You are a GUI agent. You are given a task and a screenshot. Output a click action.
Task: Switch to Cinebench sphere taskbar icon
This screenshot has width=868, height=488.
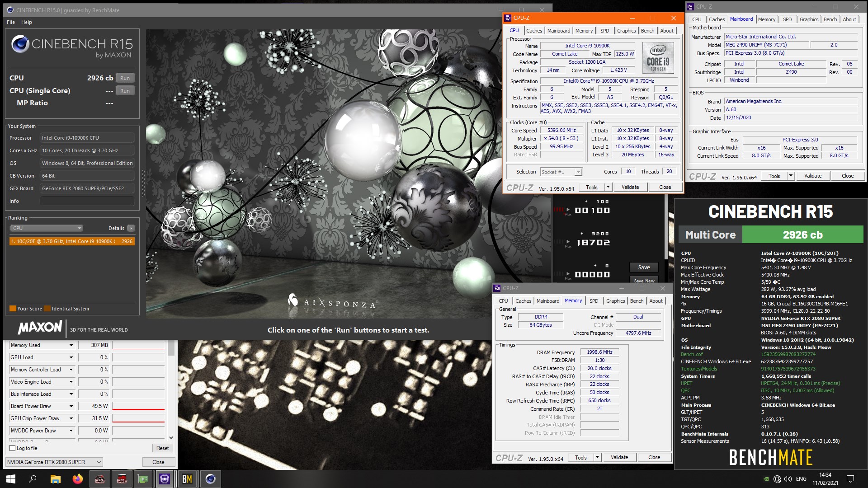210,479
